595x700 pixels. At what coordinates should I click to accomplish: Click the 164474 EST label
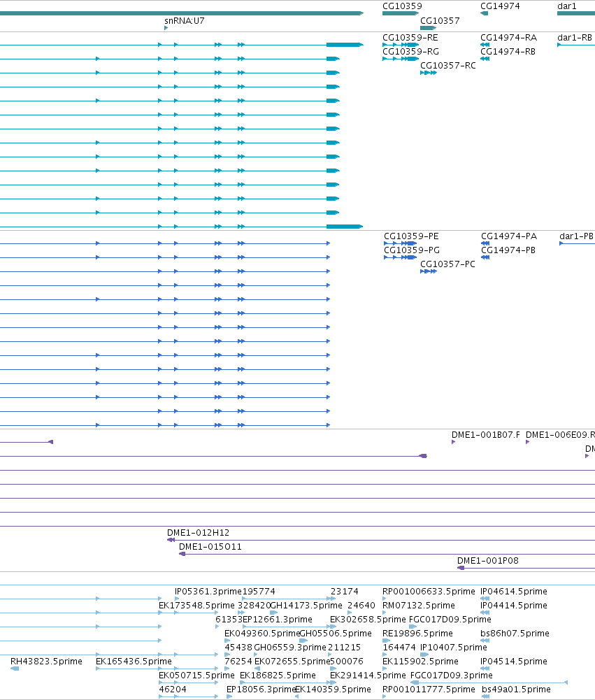point(399,648)
